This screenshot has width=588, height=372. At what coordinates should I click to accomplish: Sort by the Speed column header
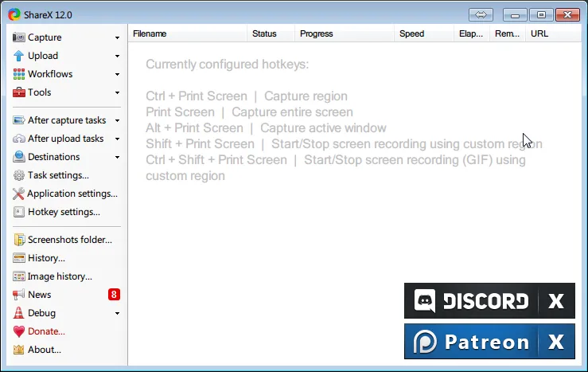pyautogui.click(x=424, y=33)
